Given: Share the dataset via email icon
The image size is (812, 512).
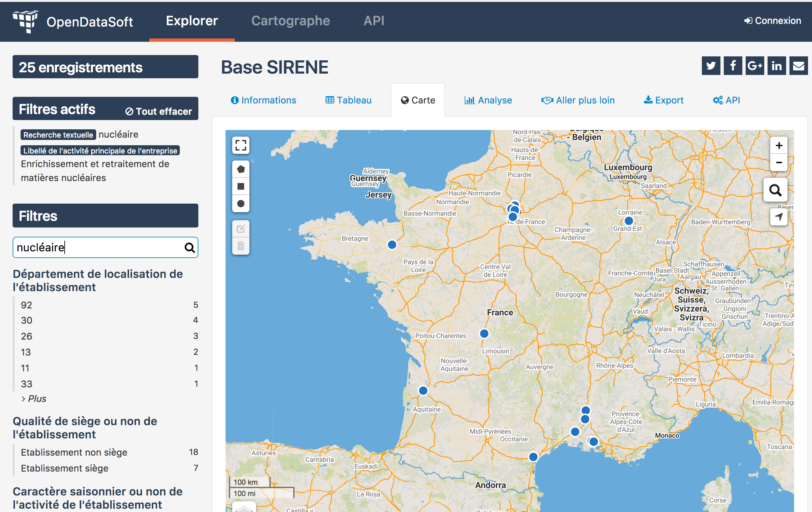Looking at the screenshot, I should tap(798, 65).
